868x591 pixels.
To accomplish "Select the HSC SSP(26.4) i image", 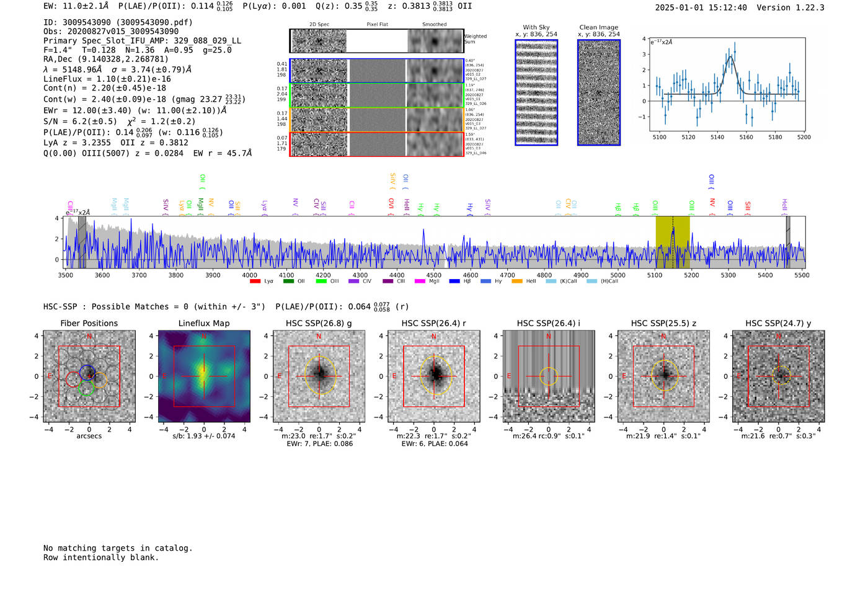I will tap(549, 376).
